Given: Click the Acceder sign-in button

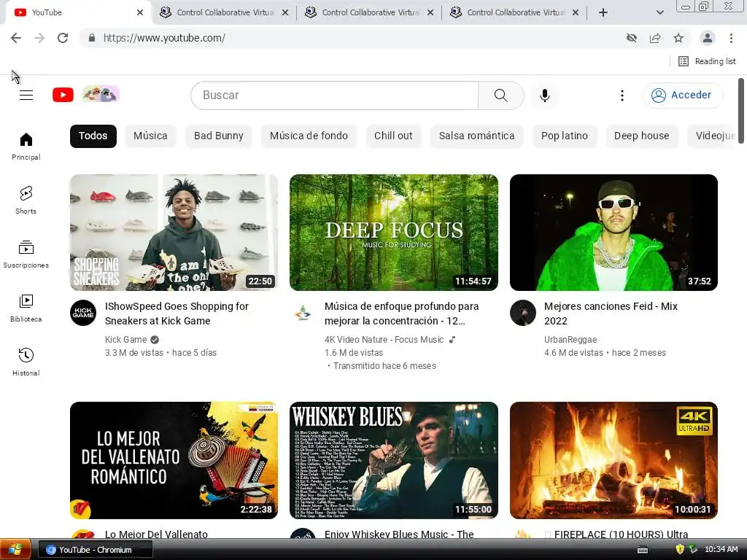Looking at the screenshot, I should point(682,96).
